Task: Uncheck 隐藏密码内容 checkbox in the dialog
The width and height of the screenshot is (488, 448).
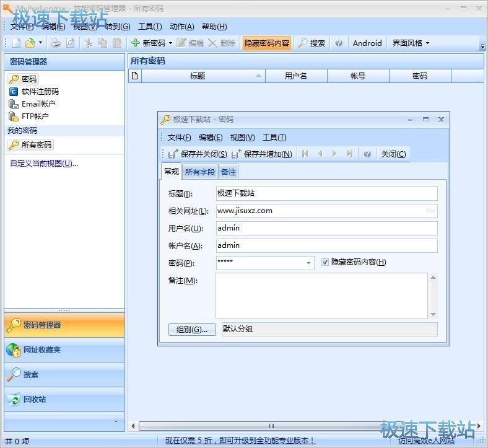Action: [x=326, y=262]
